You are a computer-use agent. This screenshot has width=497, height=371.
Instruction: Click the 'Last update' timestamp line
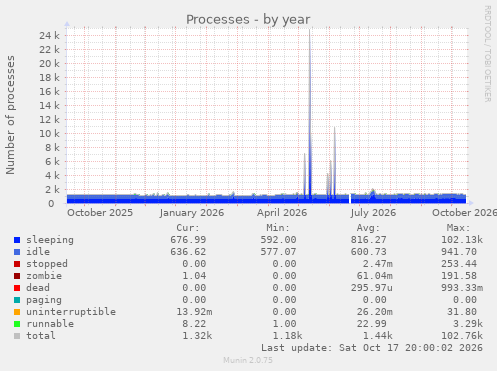pyautogui.click(x=372, y=348)
